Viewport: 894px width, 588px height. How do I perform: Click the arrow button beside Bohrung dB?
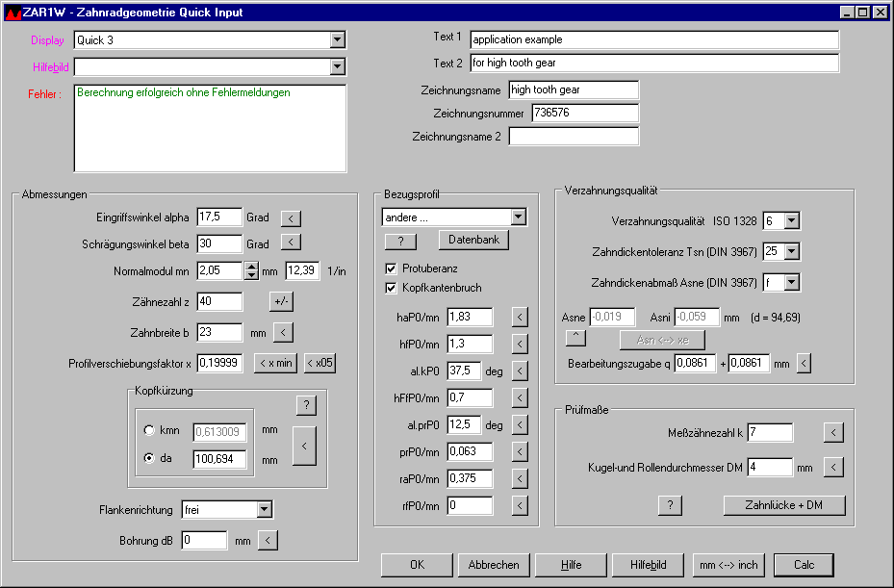[268, 540]
